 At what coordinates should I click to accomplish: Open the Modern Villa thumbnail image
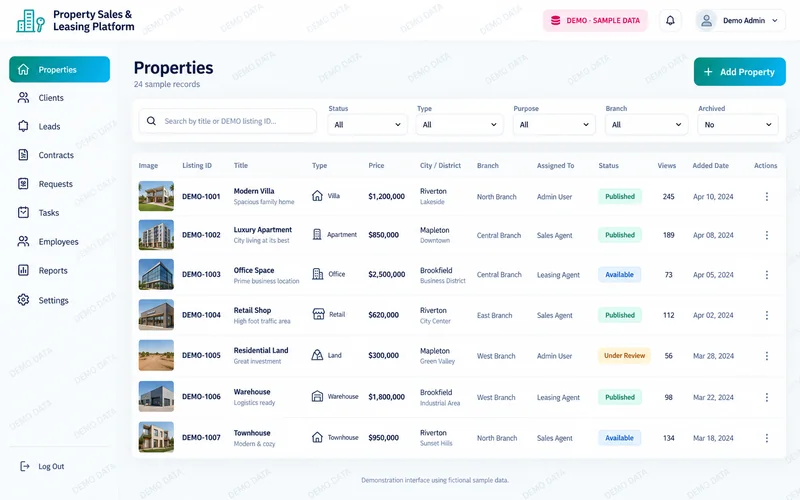(156, 196)
